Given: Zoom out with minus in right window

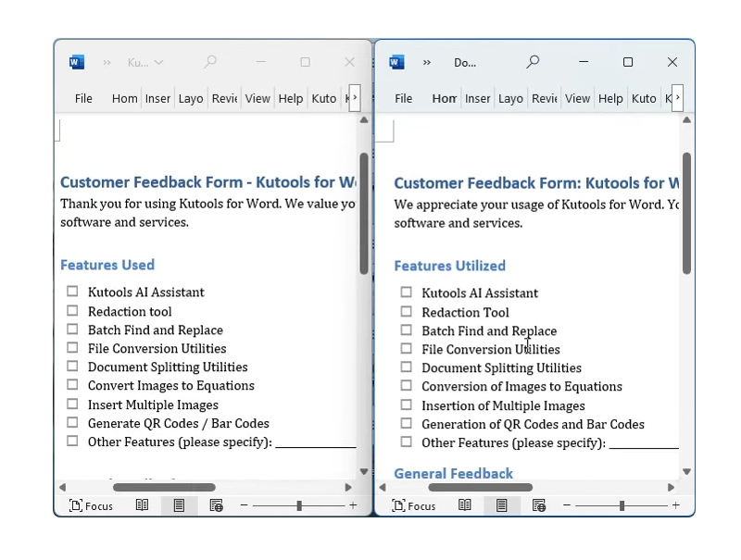Looking at the screenshot, I should (x=567, y=505).
